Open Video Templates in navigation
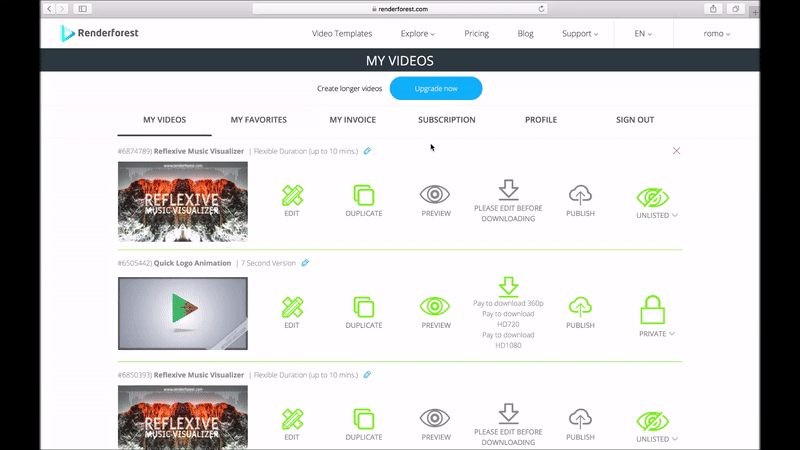Viewport: 800px width, 450px height. pos(342,34)
